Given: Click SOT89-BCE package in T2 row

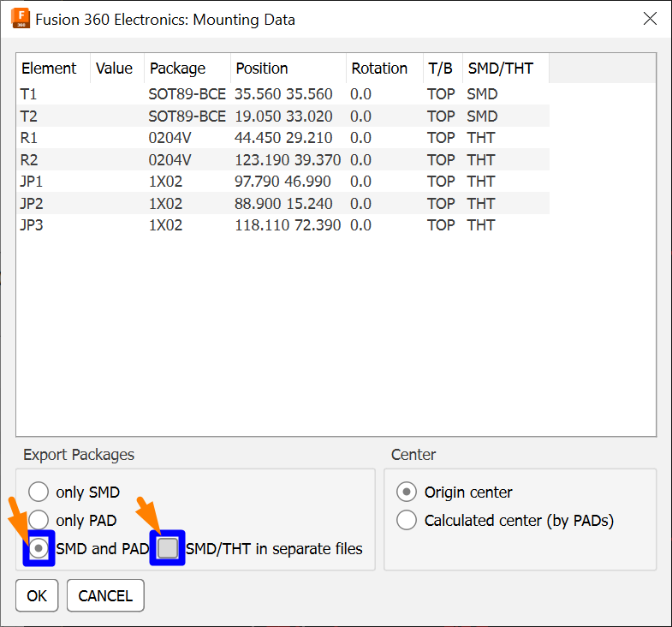Looking at the screenshot, I should point(187,116).
